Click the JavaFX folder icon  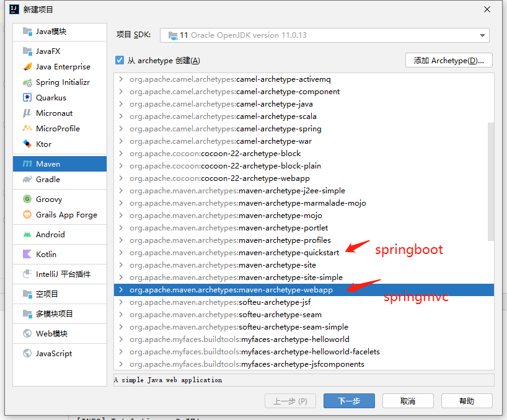tap(27, 51)
